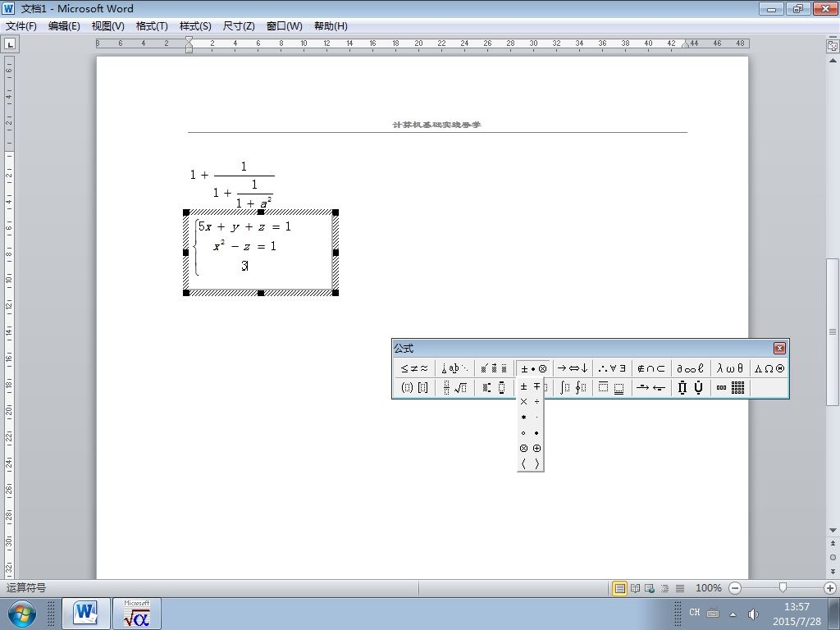Insert the small centered dot operator
This screenshot has height=630, width=840.
(536, 418)
